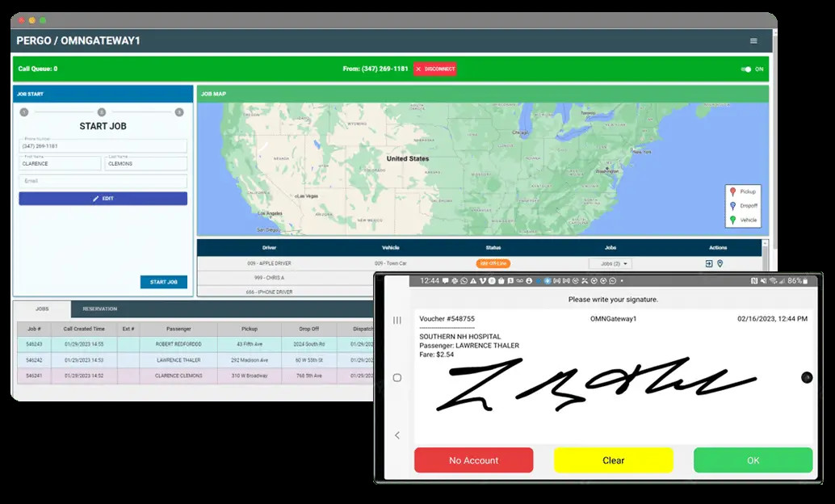Select step 2 in the Start Job stepper

pyautogui.click(x=102, y=112)
